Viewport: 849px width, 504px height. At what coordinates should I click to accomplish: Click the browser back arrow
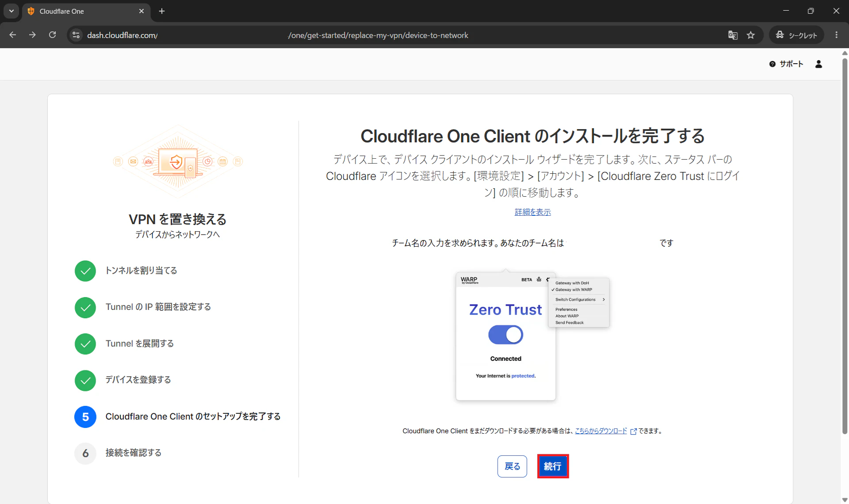click(12, 35)
